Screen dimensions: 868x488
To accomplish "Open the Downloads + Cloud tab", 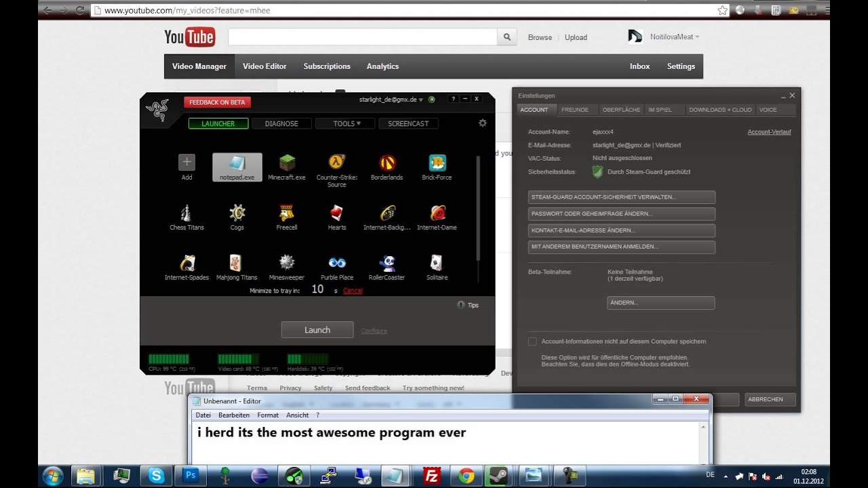I will (720, 110).
